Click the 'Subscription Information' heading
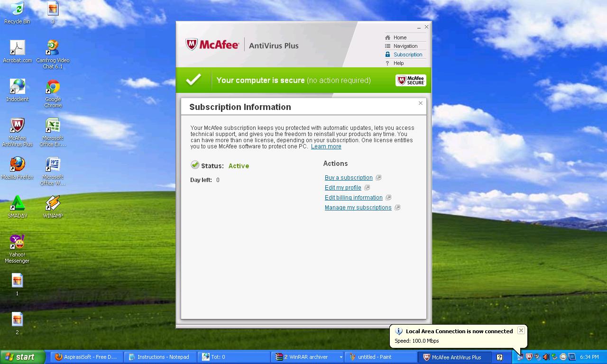607x364 pixels. point(240,107)
